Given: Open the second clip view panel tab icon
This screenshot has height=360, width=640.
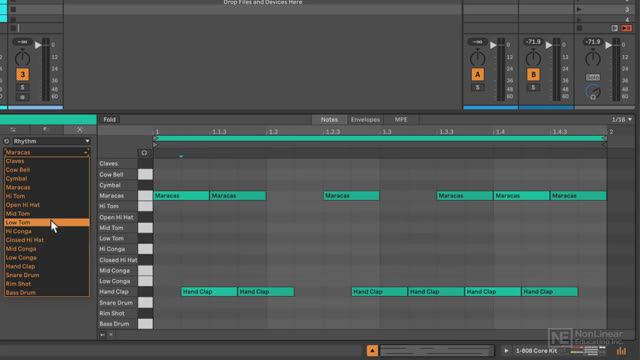Looking at the screenshot, I should tap(45, 130).
